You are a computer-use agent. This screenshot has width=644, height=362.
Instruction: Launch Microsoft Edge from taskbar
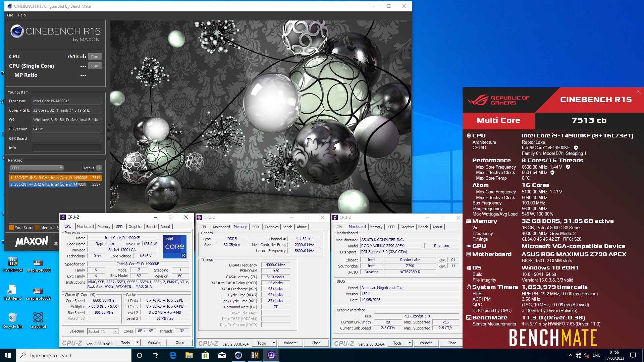(173, 355)
